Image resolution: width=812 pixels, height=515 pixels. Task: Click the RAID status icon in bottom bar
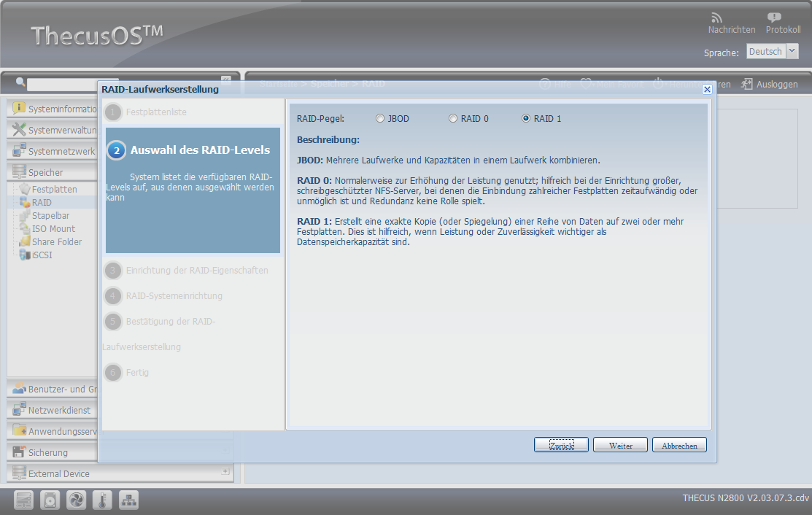(x=24, y=500)
